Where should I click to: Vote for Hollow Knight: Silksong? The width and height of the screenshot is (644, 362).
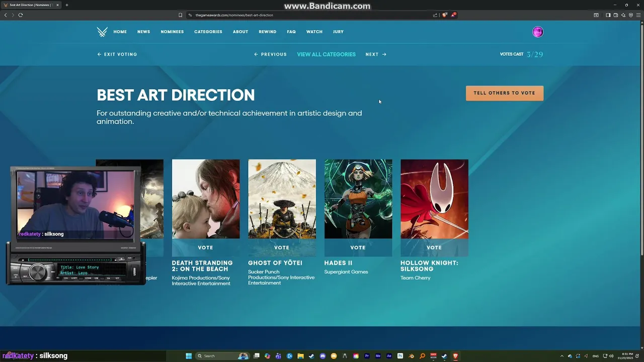(x=434, y=247)
